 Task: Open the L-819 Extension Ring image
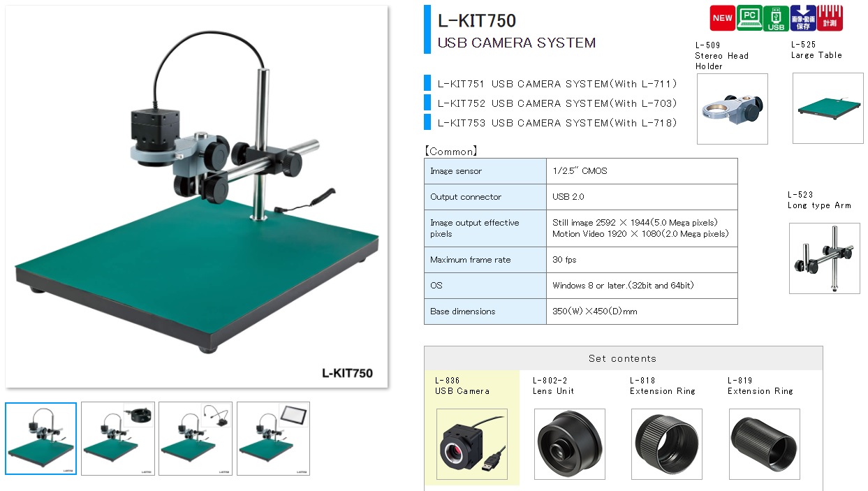click(764, 445)
